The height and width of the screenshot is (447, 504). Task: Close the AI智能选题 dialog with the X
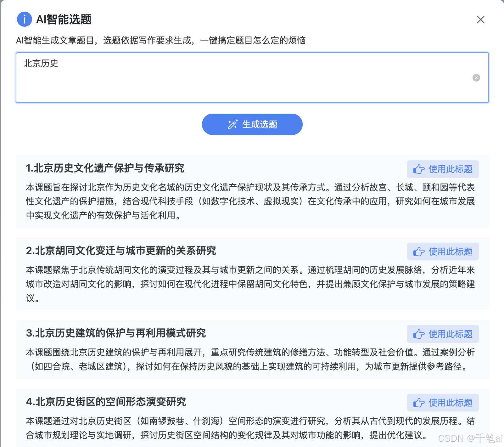click(x=481, y=20)
